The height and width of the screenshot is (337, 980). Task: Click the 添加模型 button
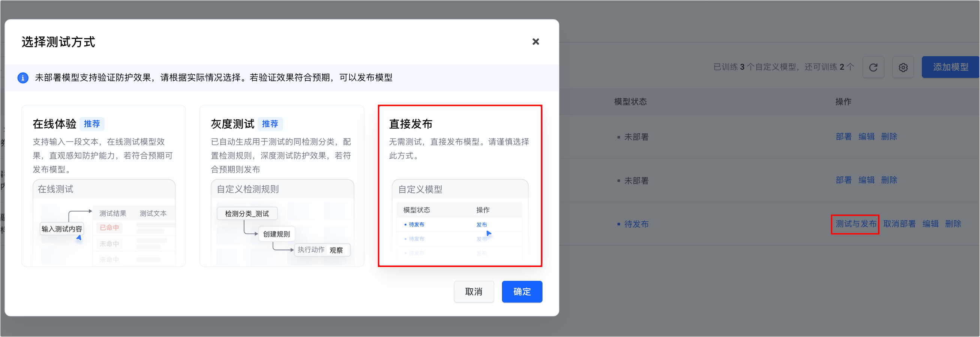[x=950, y=67]
